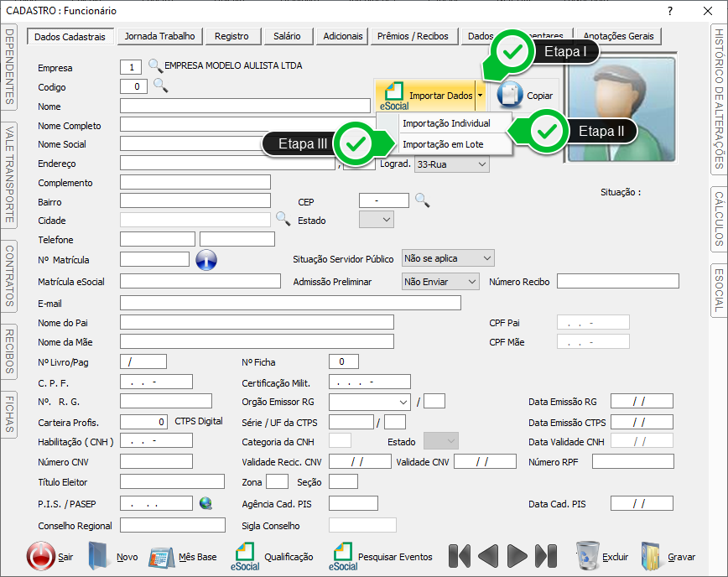The width and height of the screenshot is (728, 577).
Task: Click the eSocial Qualificação icon
Action: pos(245,557)
